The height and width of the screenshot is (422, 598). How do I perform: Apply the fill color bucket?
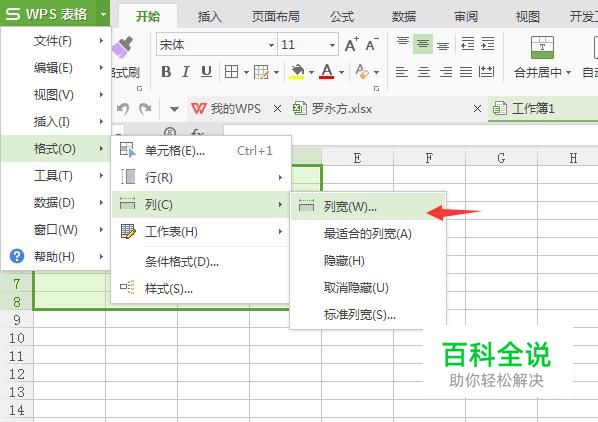coord(297,72)
